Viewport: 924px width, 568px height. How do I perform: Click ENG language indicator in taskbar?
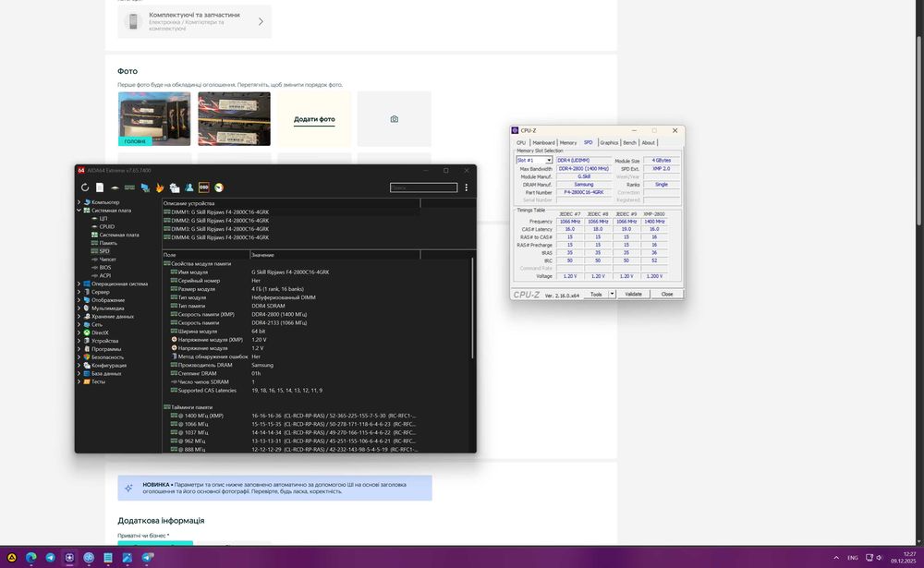[x=853, y=558]
